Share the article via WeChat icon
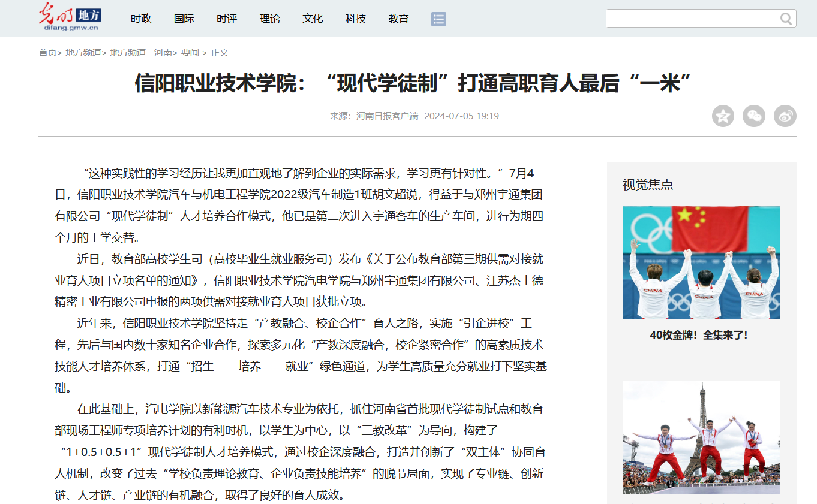Image resolution: width=817 pixels, height=504 pixels. tap(753, 116)
